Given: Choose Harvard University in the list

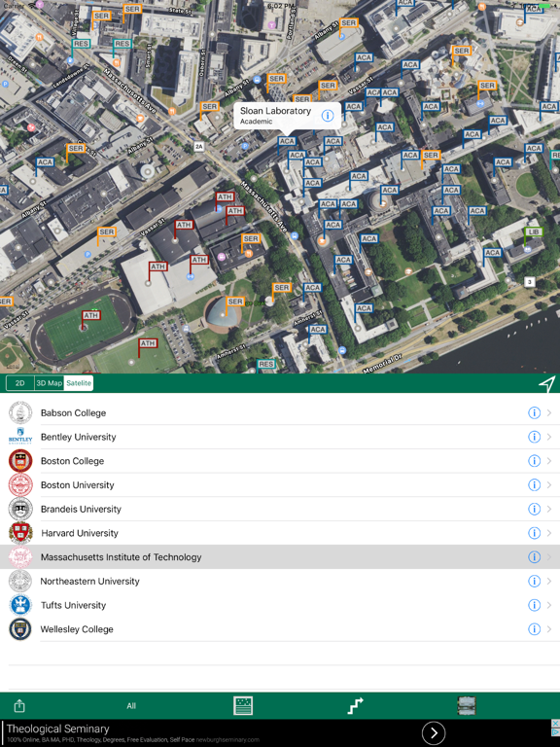Looking at the screenshot, I should (x=280, y=533).
